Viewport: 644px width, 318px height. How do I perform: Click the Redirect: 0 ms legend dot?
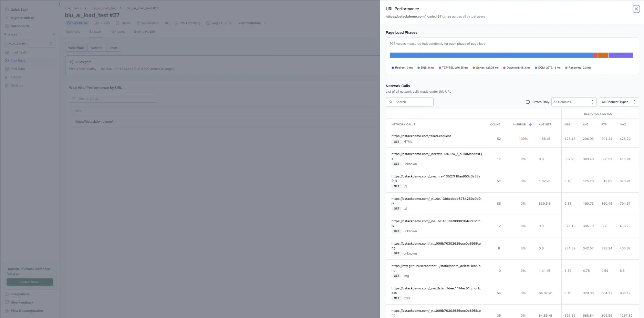[x=393, y=68]
